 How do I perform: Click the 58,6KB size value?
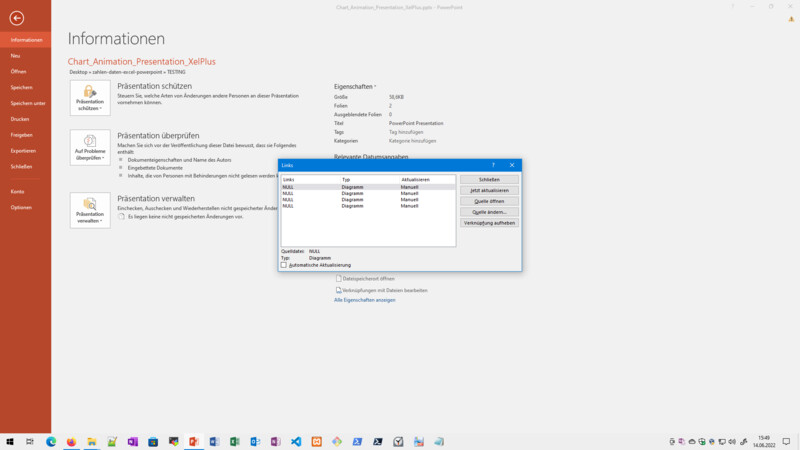pyautogui.click(x=396, y=97)
